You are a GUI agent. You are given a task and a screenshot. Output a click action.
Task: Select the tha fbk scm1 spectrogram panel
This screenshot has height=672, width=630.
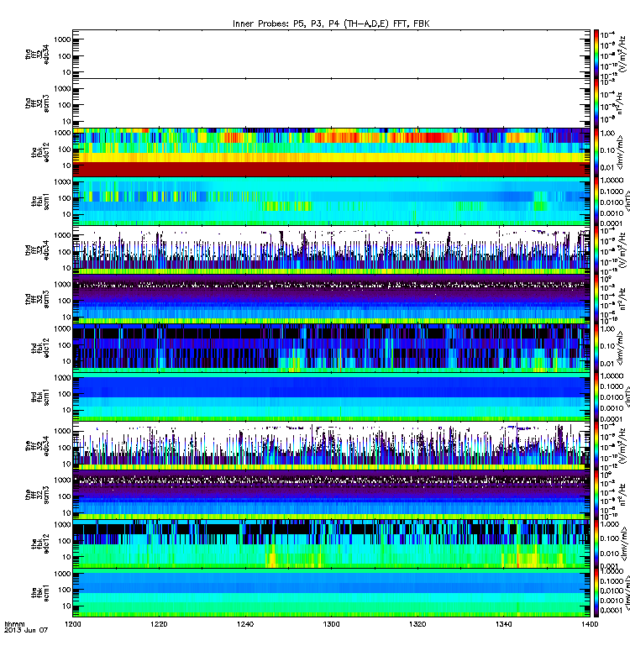(331, 201)
